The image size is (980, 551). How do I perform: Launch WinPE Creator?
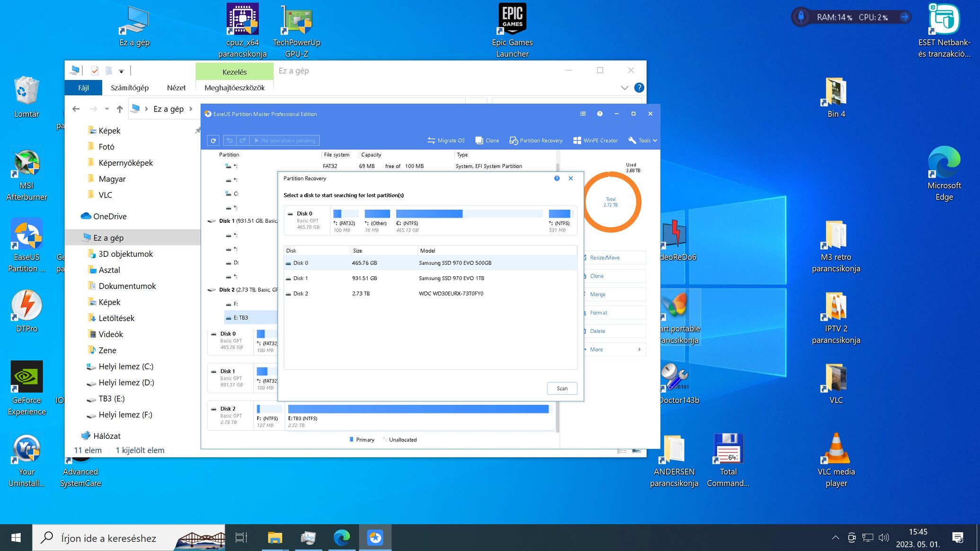[x=595, y=140]
